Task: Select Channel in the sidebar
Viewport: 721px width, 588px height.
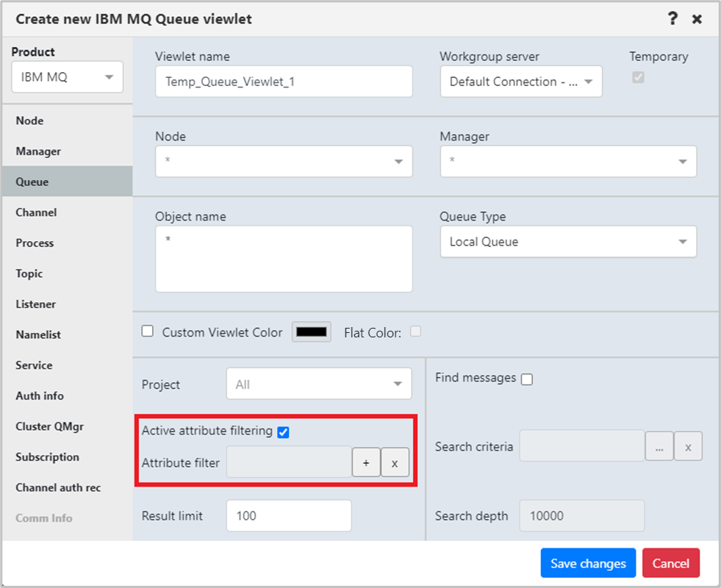Action: (x=67, y=212)
